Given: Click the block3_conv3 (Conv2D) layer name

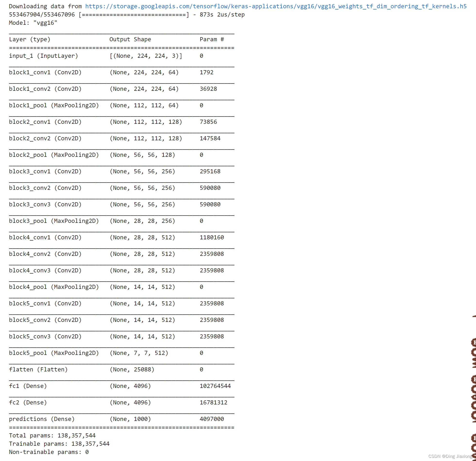Looking at the screenshot, I should [x=45, y=204].
